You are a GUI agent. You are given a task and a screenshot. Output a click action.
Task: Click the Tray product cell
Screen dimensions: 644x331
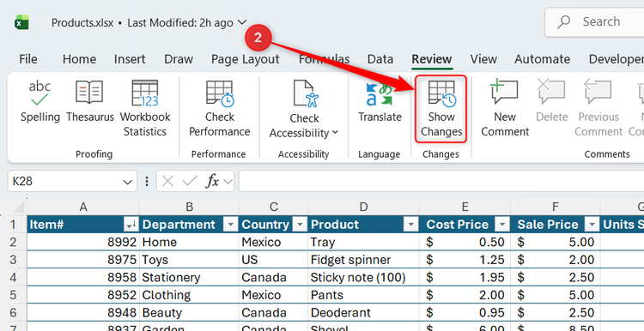363,242
